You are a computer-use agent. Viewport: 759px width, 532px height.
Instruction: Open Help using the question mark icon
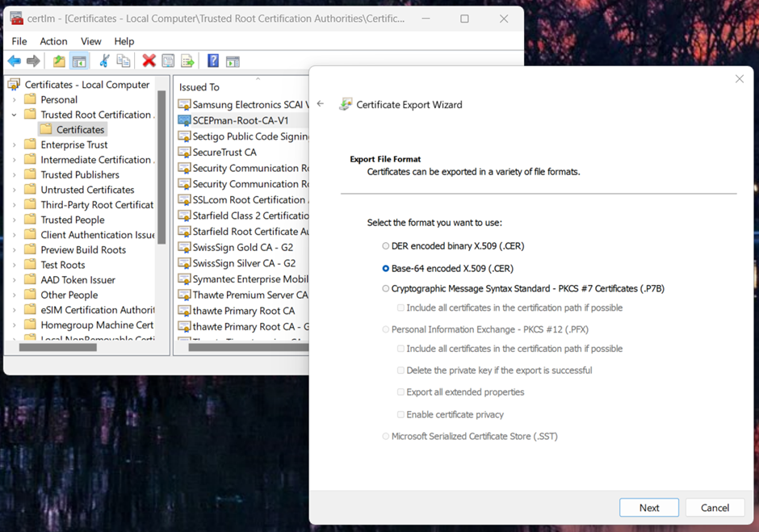click(x=213, y=61)
